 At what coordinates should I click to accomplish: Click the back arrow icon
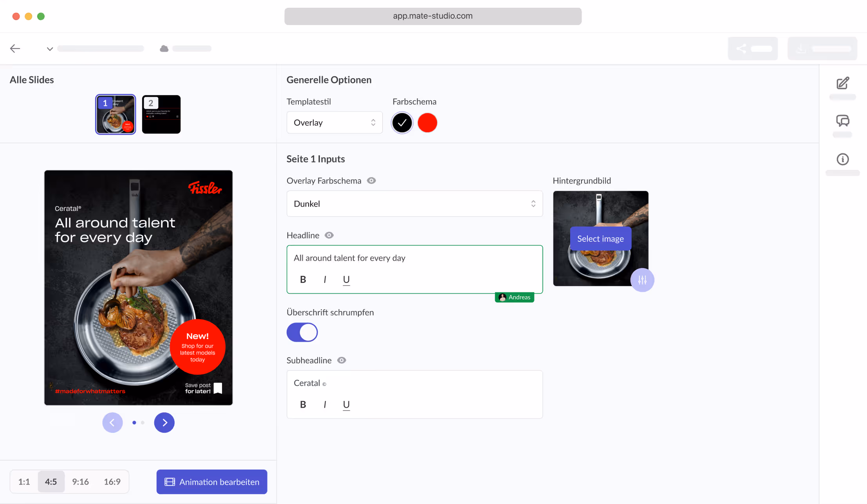pos(15,49)
